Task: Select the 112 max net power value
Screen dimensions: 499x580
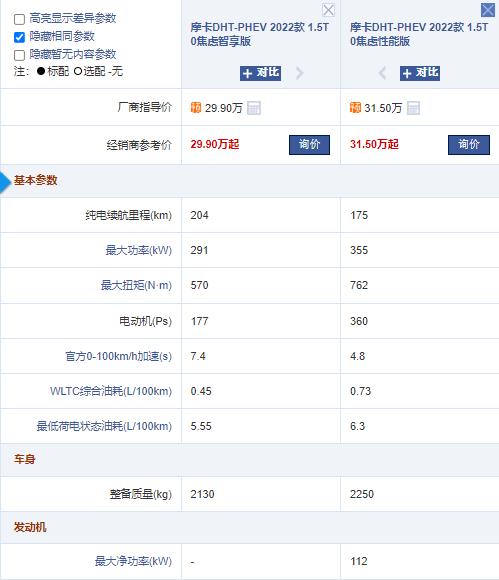Action: point(359,561)
